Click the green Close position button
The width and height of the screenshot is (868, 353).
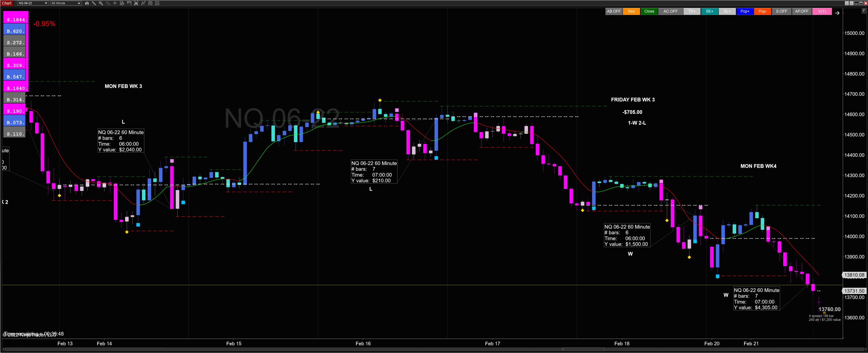[649, 11]
